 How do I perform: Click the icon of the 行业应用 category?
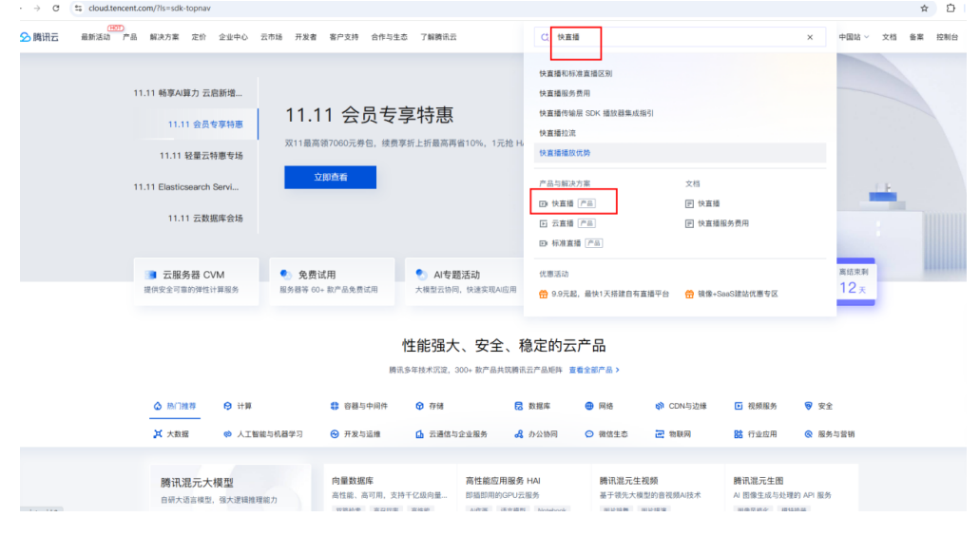click(x=739, y=434)
